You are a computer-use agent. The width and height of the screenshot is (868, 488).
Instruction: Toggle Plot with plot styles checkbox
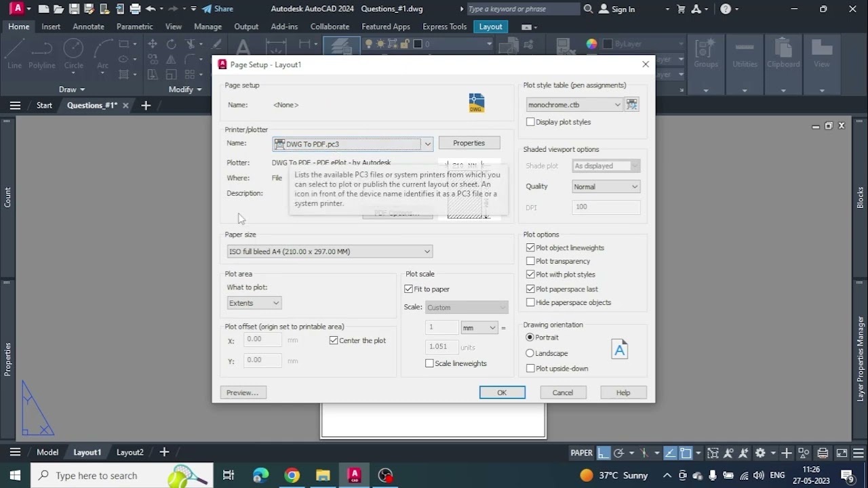point(530,274)
